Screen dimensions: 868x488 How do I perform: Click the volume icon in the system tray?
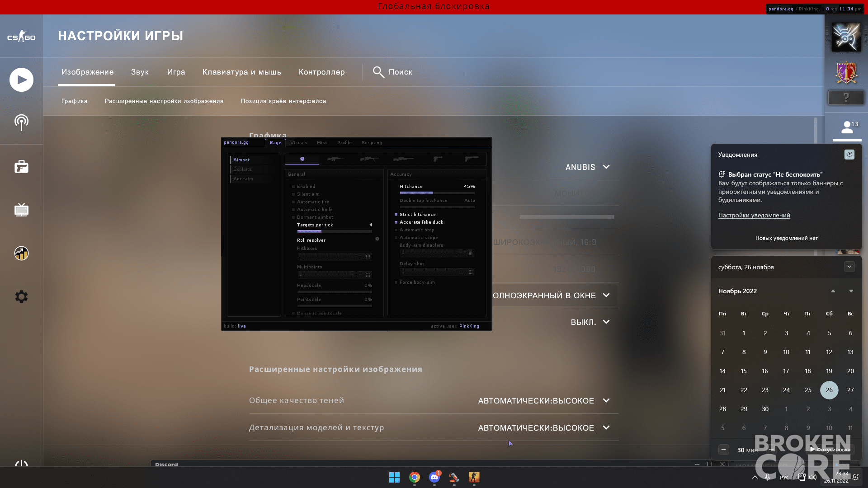tap(812, 477)
